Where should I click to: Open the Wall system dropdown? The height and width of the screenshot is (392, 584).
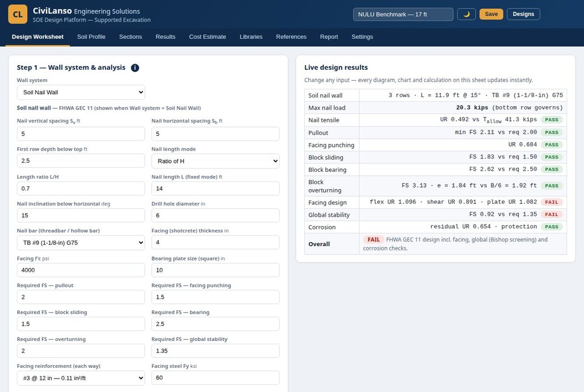pos(81,93)
